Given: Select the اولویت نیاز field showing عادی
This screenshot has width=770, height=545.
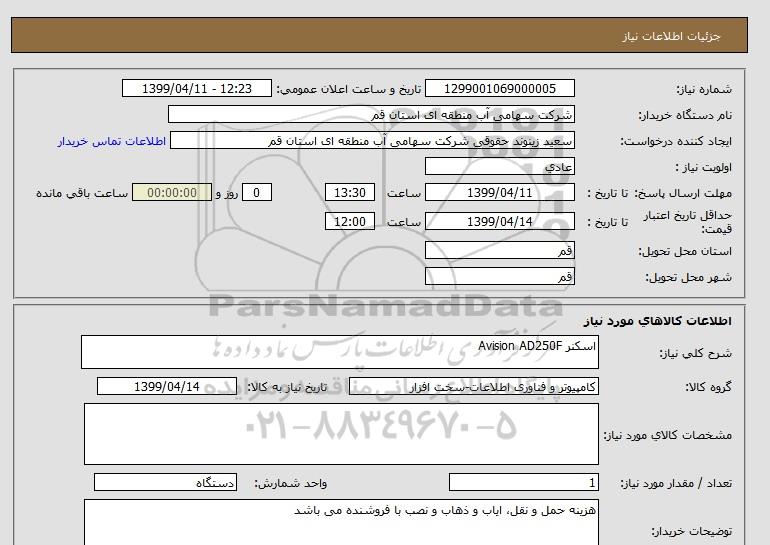Looking at the screenshot, I should [x=499, y=166].
